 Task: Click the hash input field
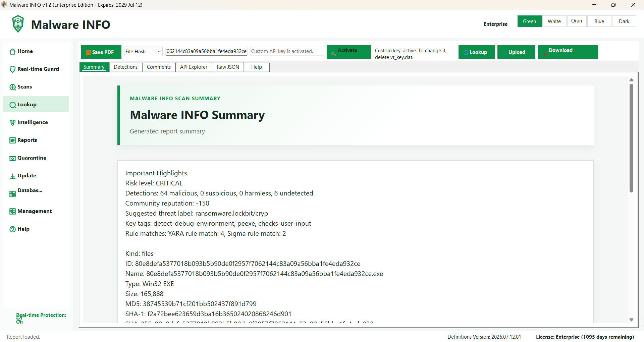(x=206, y=51)
